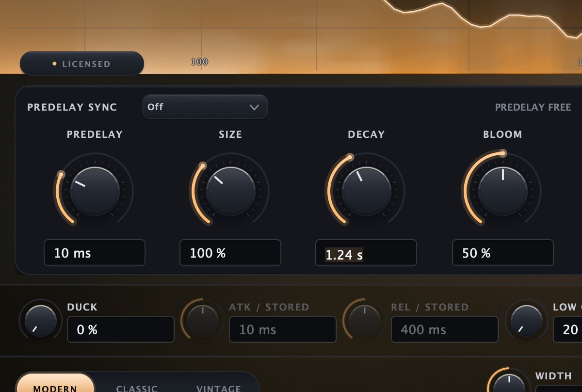Image resolution: width=582 pixels, height=392 pixels.
Task: Edit the REL 400 ms value field
Action: point(445,329)
